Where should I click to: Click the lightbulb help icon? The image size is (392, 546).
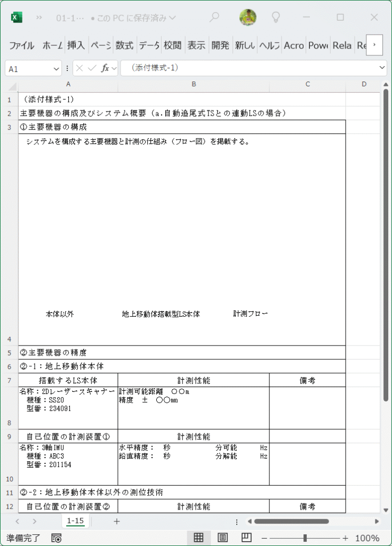click(x=276, y=17)
